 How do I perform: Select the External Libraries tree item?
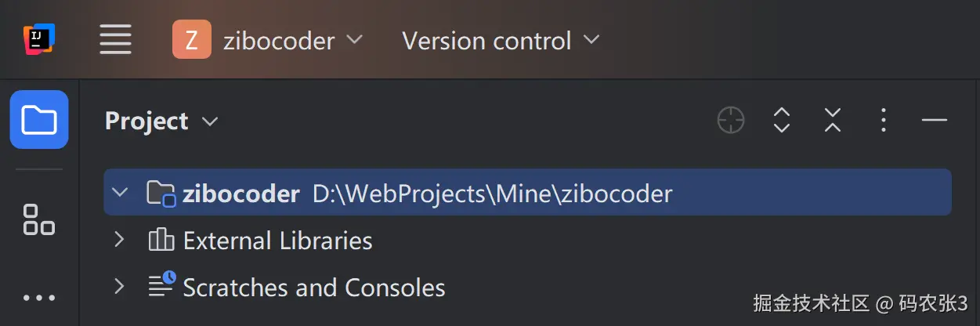277,240
